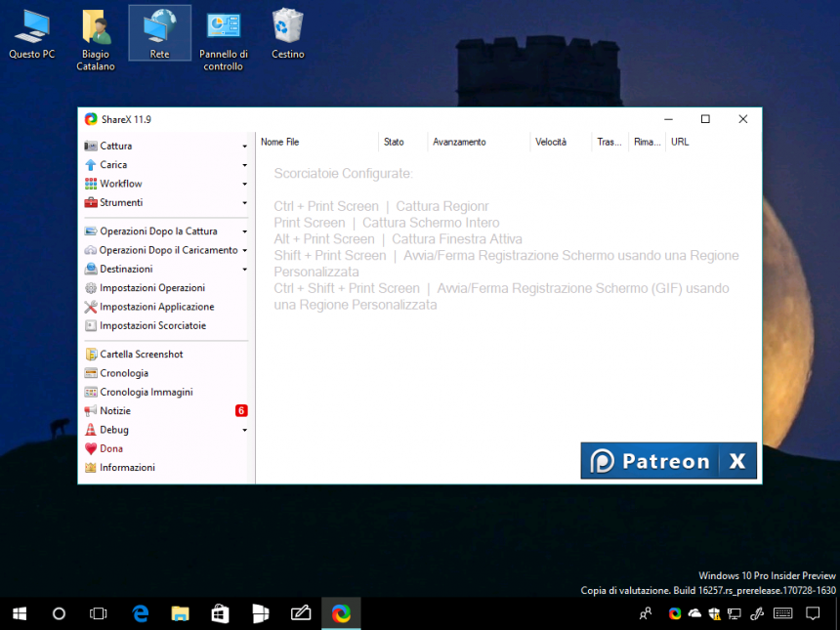Open the People icon in the taskbar

(646, 613)
